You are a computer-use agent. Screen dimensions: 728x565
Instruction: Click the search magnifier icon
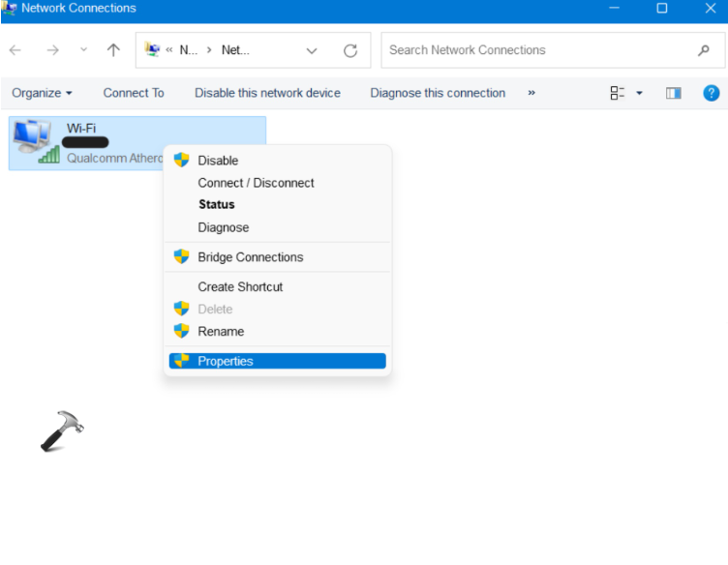click(x=704, y=50)
